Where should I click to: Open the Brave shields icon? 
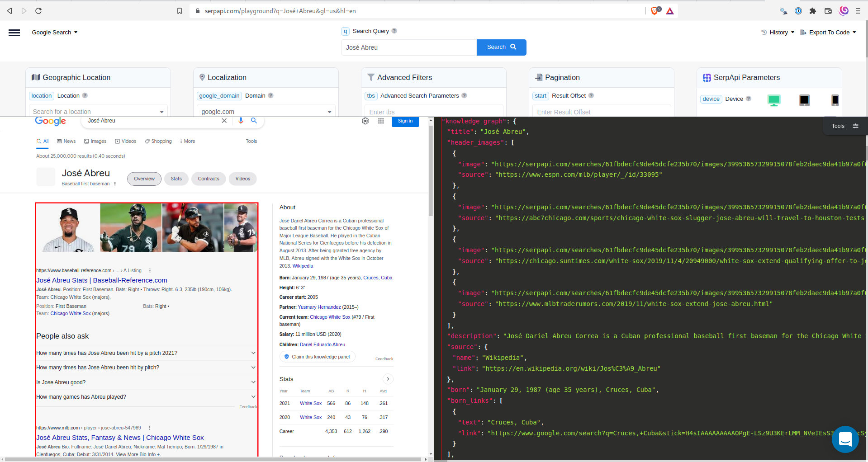tap(655, 11)
